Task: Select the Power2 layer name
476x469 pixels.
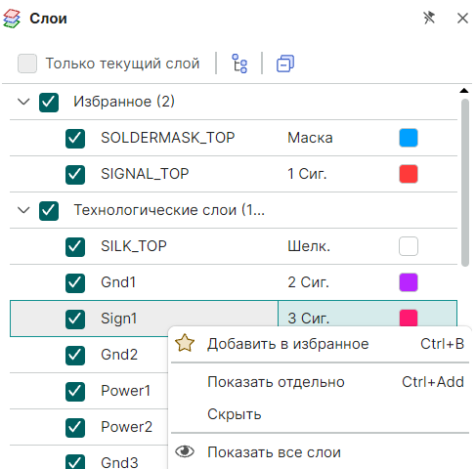Action: (x=126, y=427)
